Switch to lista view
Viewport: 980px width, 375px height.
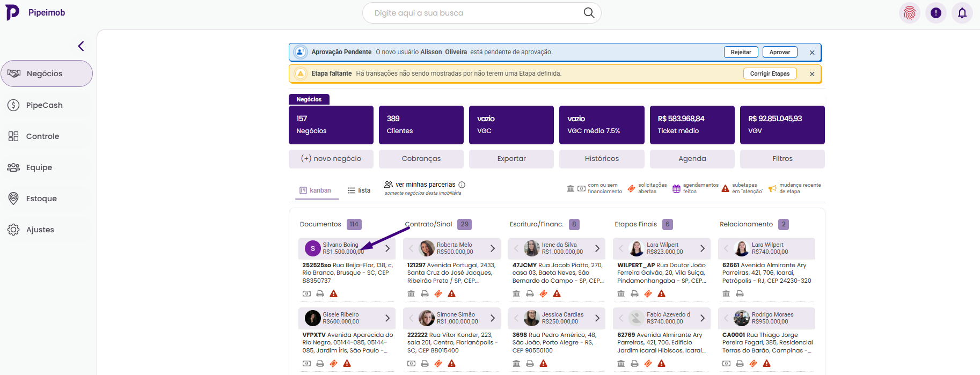pyautogui.click(x=359, y=190)
